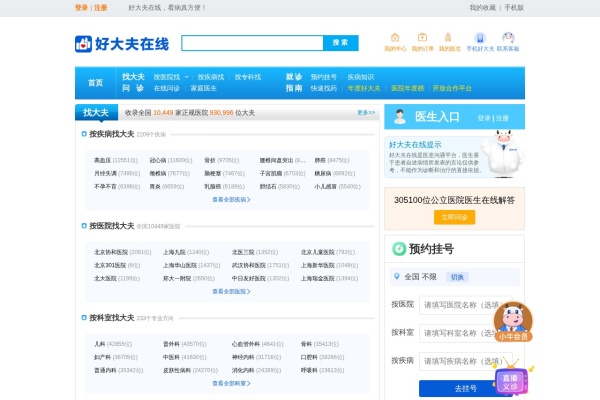The image size is (600, 400).
Task: Focus the 按科室 department name field
Action: click(x=466, y=333)
